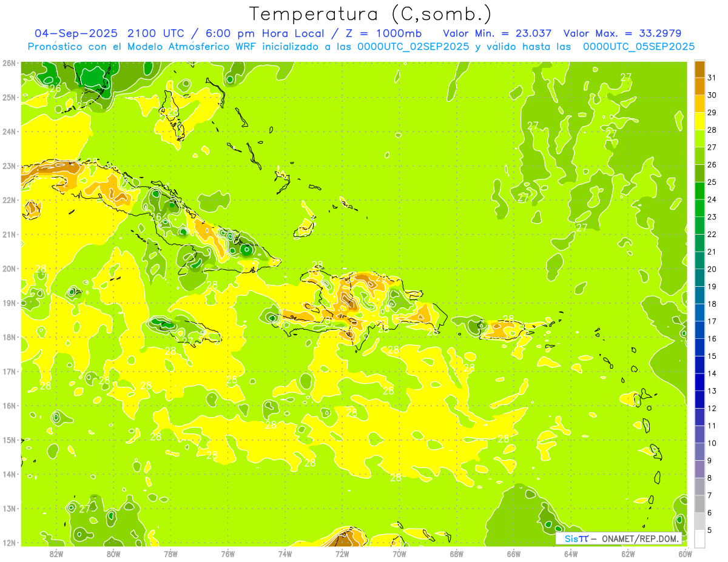Screen dimensions: 728x562
Task: Click the green swatch between 23 and 24
Action: point(699,208)
